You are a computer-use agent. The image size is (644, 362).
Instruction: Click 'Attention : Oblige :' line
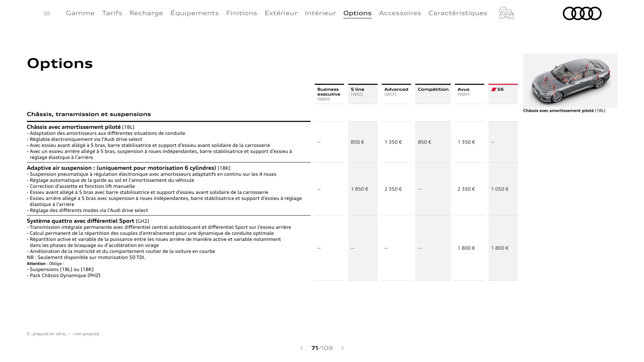[45, 264]
